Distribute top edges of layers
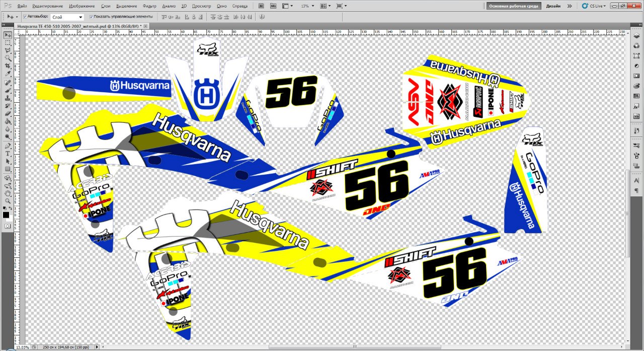 pyautogui.click(x=213, y=17)
